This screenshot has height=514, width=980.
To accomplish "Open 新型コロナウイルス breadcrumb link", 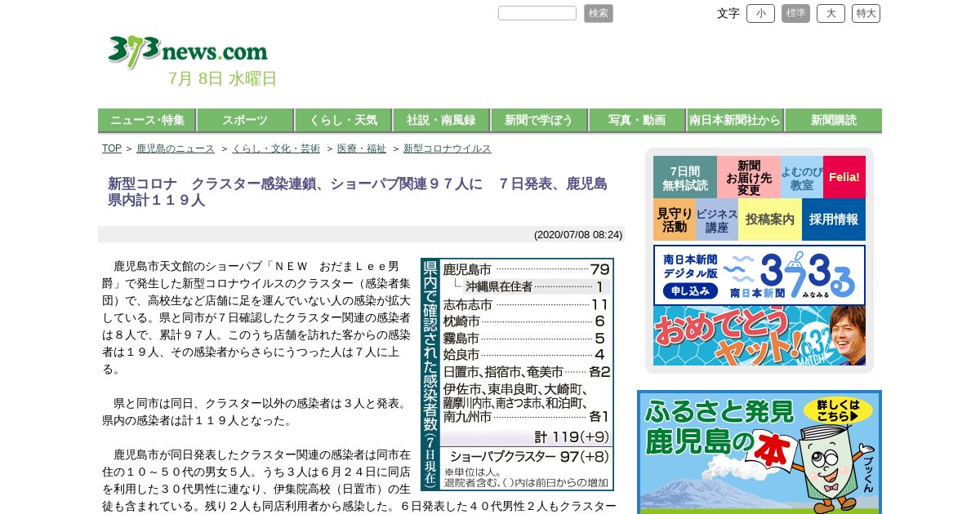I will (448, 148).
